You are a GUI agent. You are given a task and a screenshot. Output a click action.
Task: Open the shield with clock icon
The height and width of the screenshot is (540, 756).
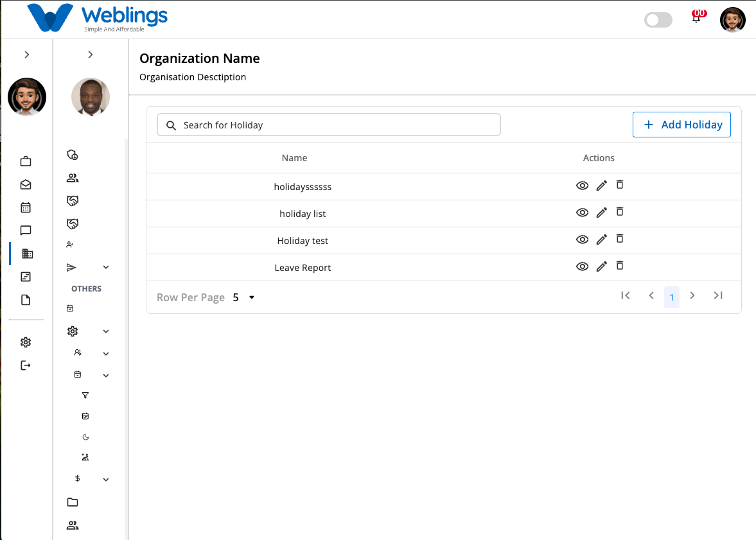pos(73,155)
